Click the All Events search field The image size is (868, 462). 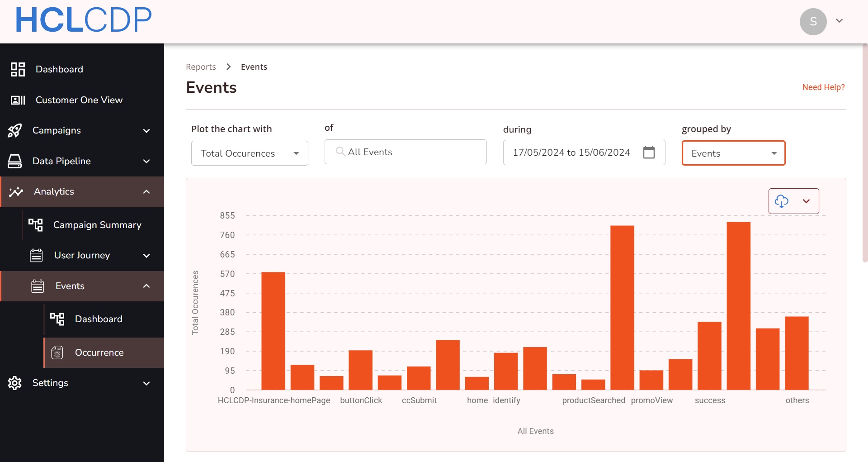coord(406,152)
